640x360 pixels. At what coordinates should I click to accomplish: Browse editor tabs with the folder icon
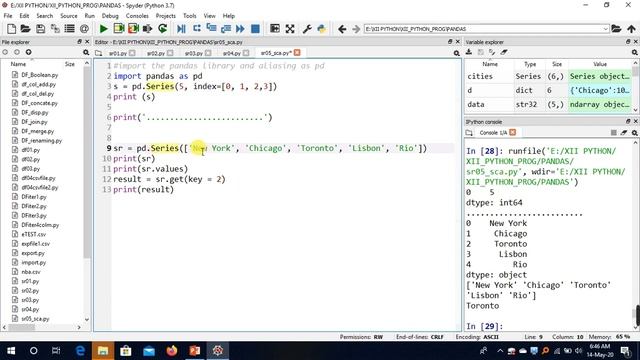[98, 53]
